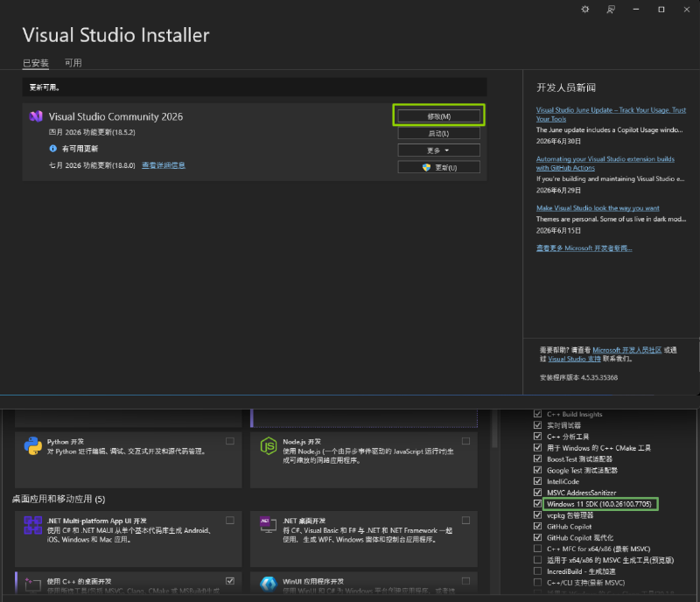Click the Visual Studio Community 2026 logo
Image resolution: width=700 pixels, height=602 pixels.
point(36,116)
